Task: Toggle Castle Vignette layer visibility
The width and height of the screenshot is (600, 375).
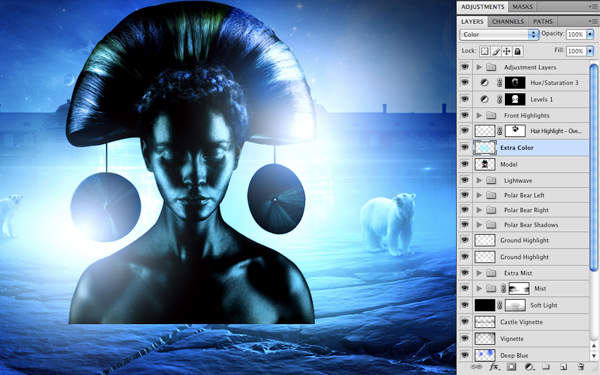Action: coord(465,322)
